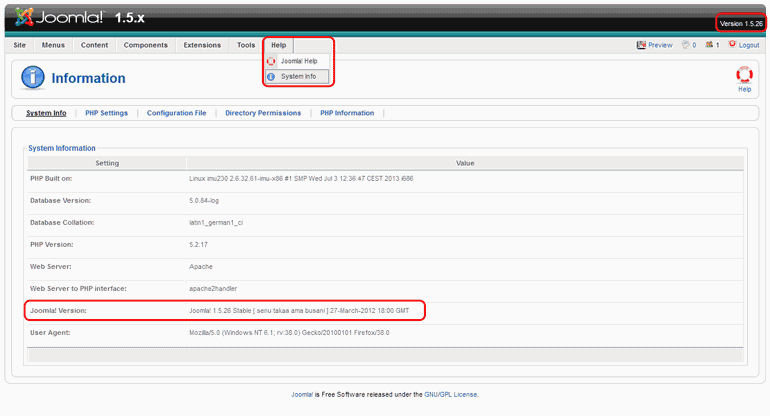Click the 'PHP Version:' label
This screenshot has height=416, width=770.
point(52,245)
